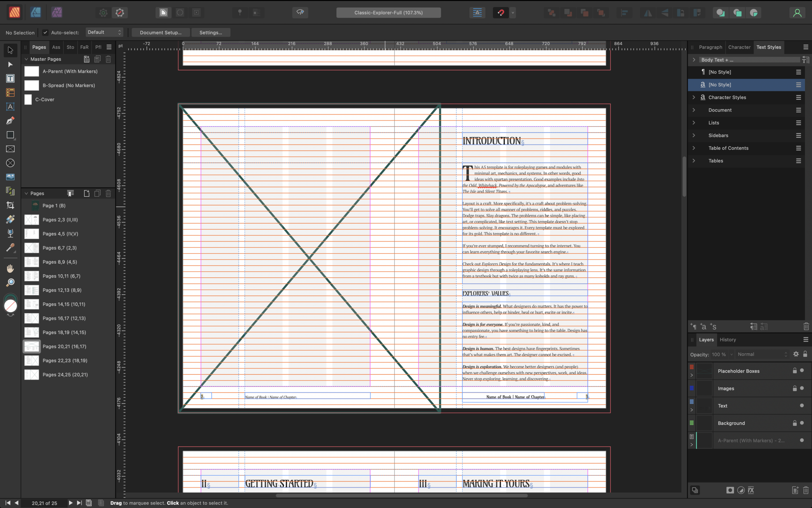
Task: Open the Ass (Assets) panel tab
Action: (x=56, y=47)
